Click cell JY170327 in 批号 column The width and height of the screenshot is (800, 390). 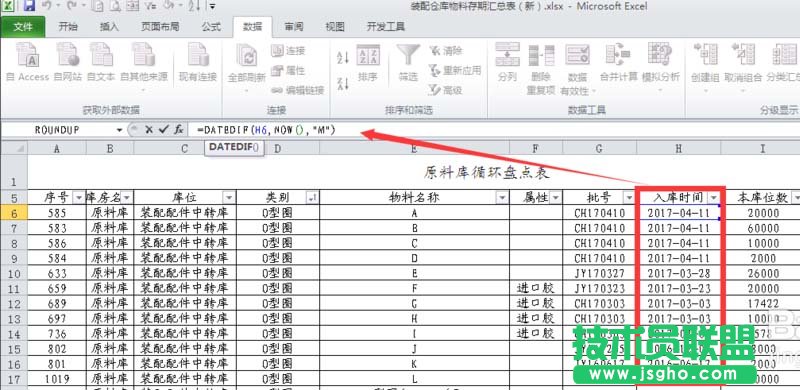point(599,273)
